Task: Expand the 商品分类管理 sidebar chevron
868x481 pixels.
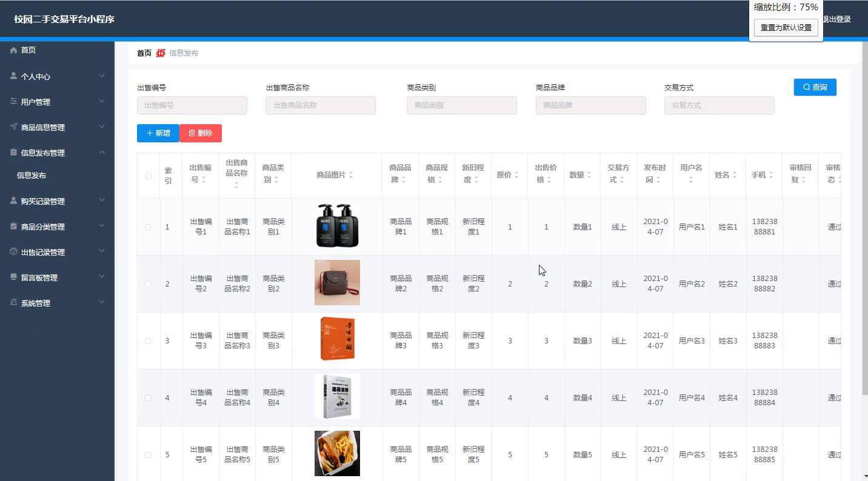Action: (102, 225)
